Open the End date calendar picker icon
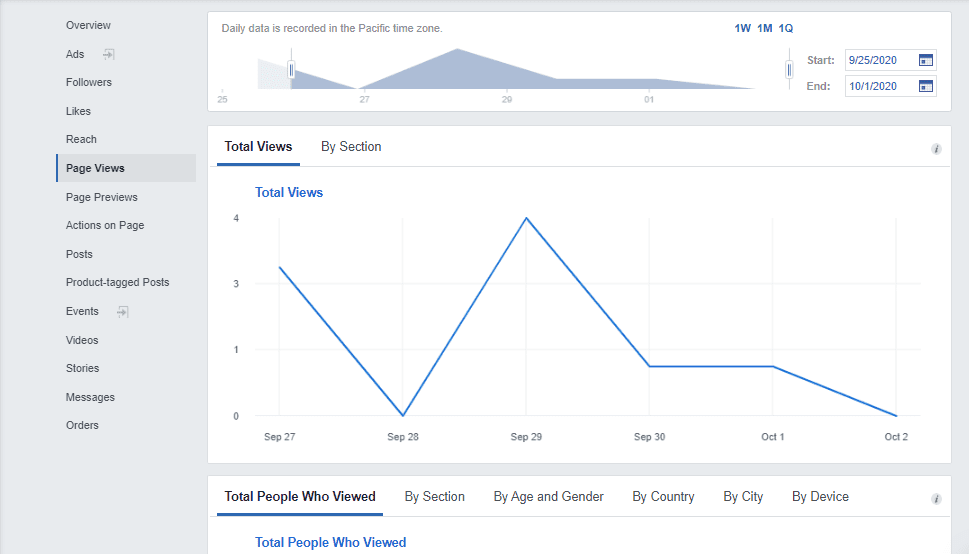This screenshot has height=554, width=969. 925,86
